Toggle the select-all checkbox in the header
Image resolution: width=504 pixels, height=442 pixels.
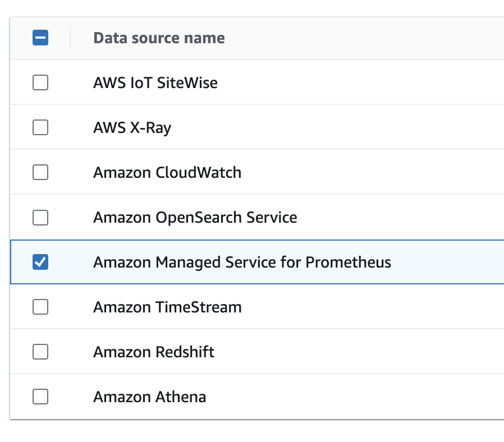tap(40, 38)
